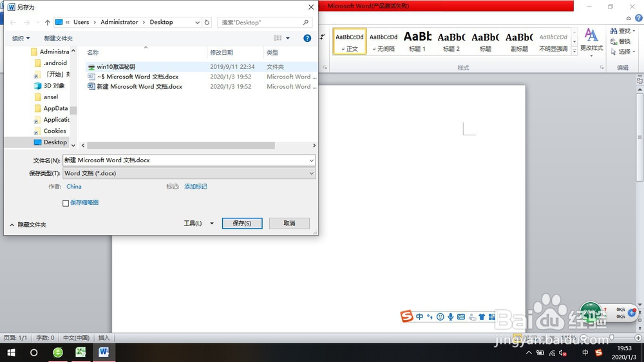Expand the file name dropdown
Viewport: 644px width, 362px height.
tap(311, 160)
